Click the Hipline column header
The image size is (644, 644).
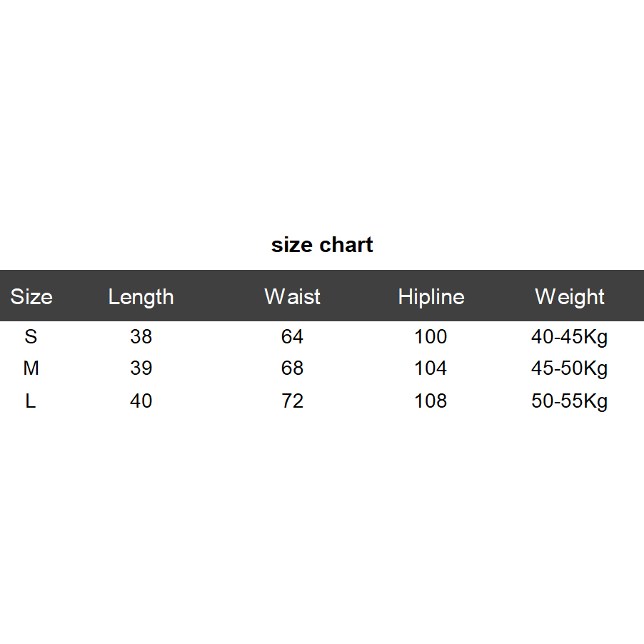click(431, 296)
